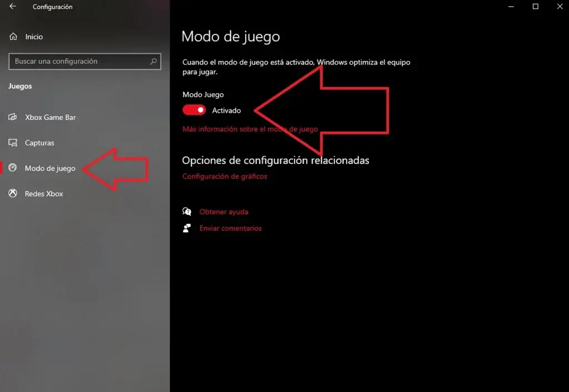Turn off the Modo Juego toggle
This screenshot has width=569, height=392.
point(194,110)
